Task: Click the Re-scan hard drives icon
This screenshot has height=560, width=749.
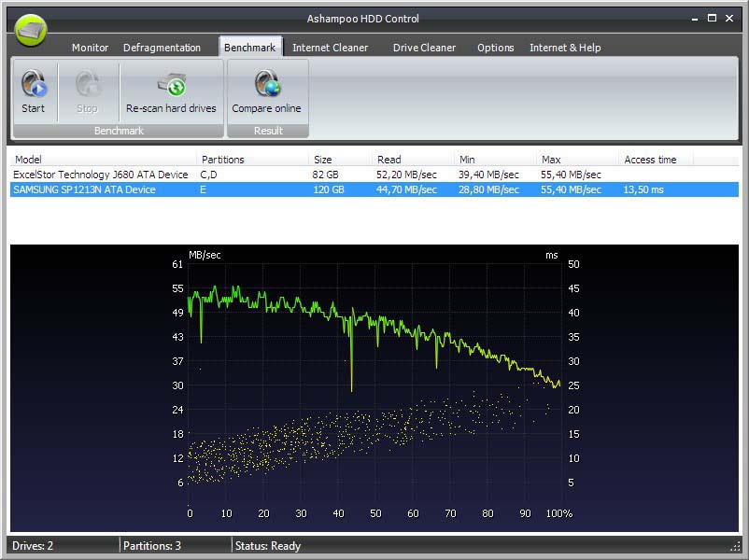Action: 172,85
